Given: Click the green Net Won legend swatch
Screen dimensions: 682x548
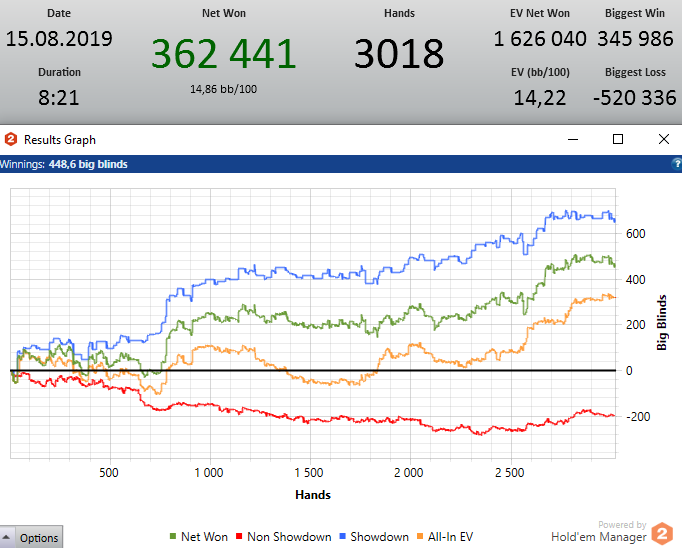Looking at the screenshot, I should pos(173,537).
